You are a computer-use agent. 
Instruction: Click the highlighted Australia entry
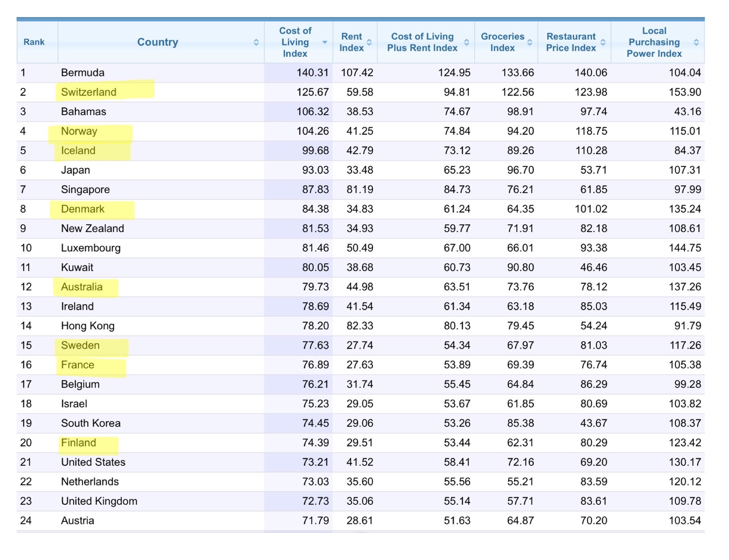click(x=82, y=287)
